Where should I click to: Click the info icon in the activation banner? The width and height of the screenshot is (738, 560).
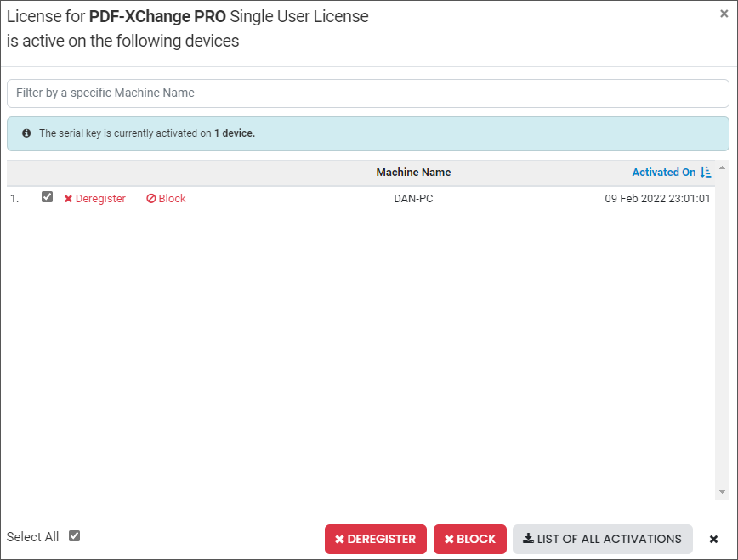tap(26, 133)
